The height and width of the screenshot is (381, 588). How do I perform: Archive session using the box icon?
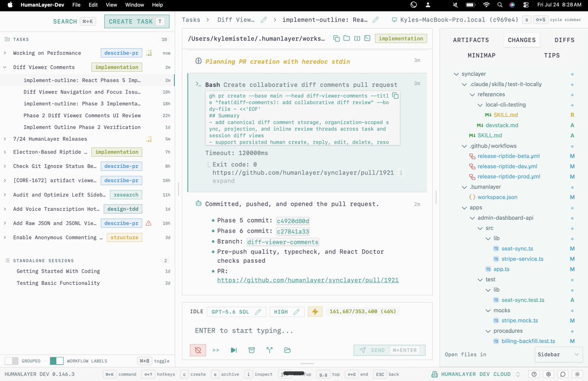[251, 350]
